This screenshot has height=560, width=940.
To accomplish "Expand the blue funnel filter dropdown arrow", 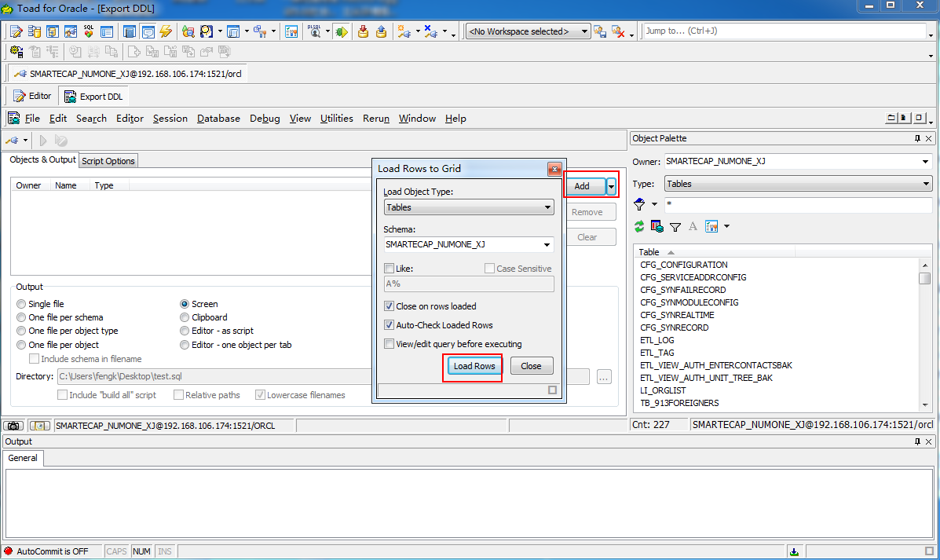I will pyautogui.click(x=654, y=204).
